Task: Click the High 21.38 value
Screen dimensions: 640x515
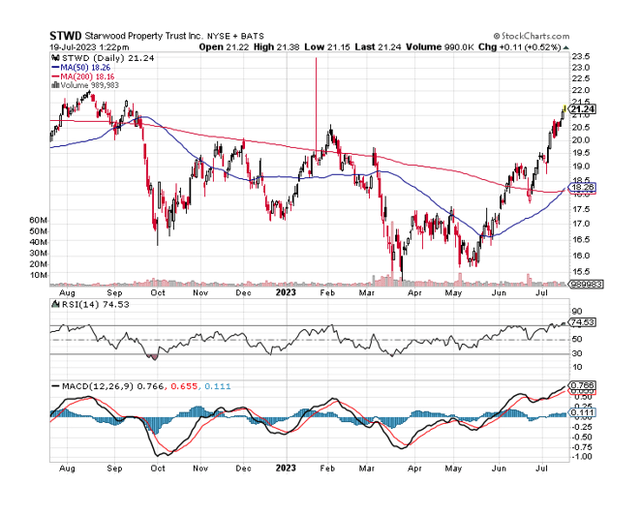Action: coord(276,47)
